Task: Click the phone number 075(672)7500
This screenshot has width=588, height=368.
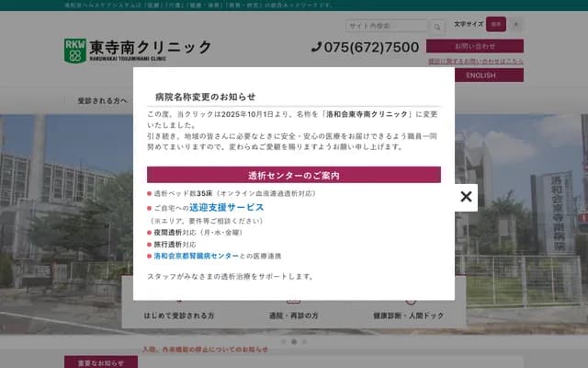Action: point(366,48)
